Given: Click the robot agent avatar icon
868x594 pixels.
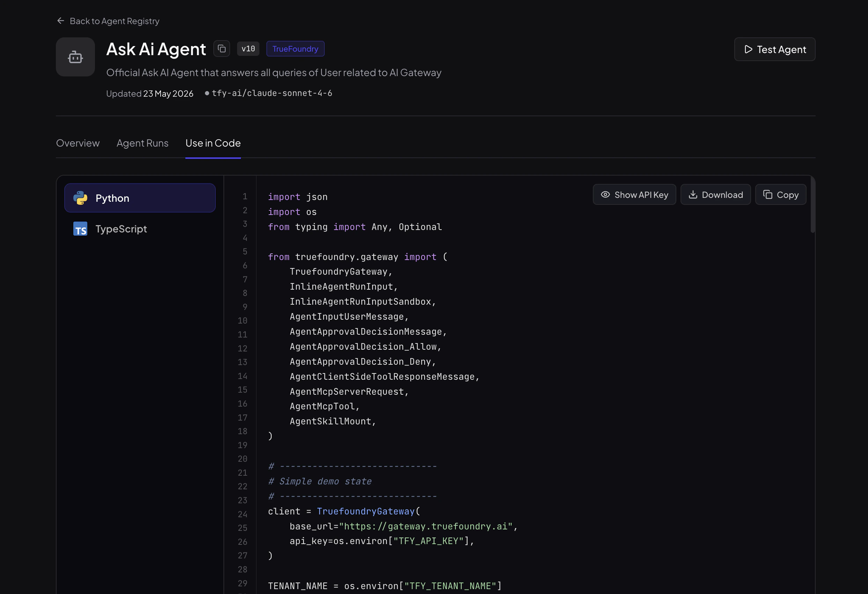Looking at the screenshot, I should point(75,57).
